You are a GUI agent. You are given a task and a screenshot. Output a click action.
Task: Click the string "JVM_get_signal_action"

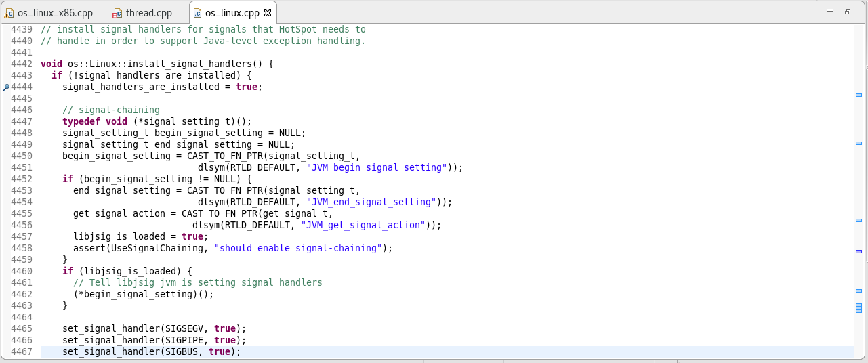point(363,226)
